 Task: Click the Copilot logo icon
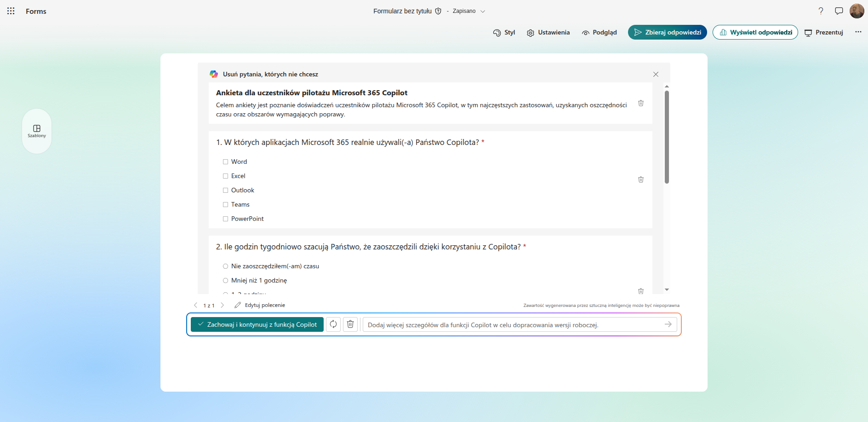click(214, 74)
